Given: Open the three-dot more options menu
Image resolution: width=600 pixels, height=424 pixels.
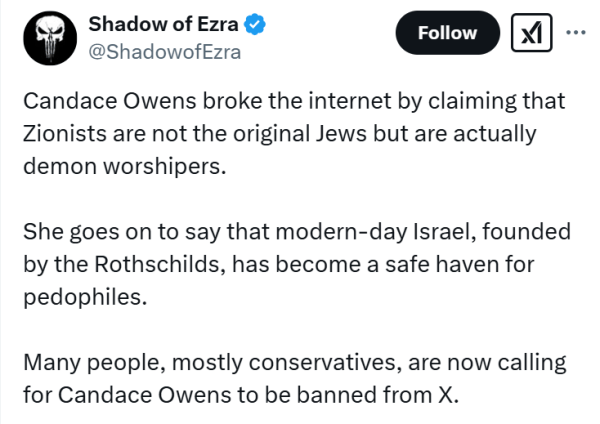Looking at the screenshot, I should coord(576,33).
